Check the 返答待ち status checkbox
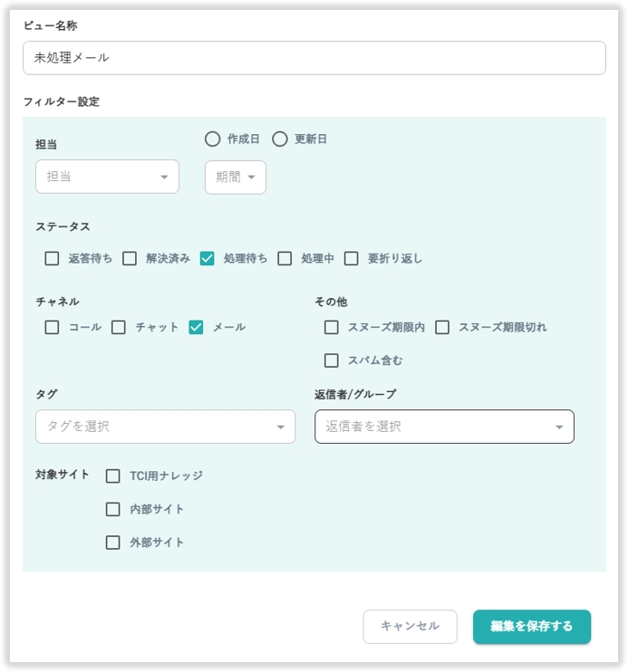This screenshot has width=628, height=672. [x=53, y=258]
